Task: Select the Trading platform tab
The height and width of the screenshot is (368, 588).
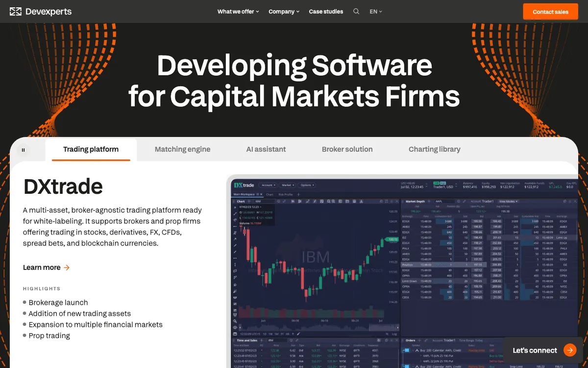Action: 91,149
